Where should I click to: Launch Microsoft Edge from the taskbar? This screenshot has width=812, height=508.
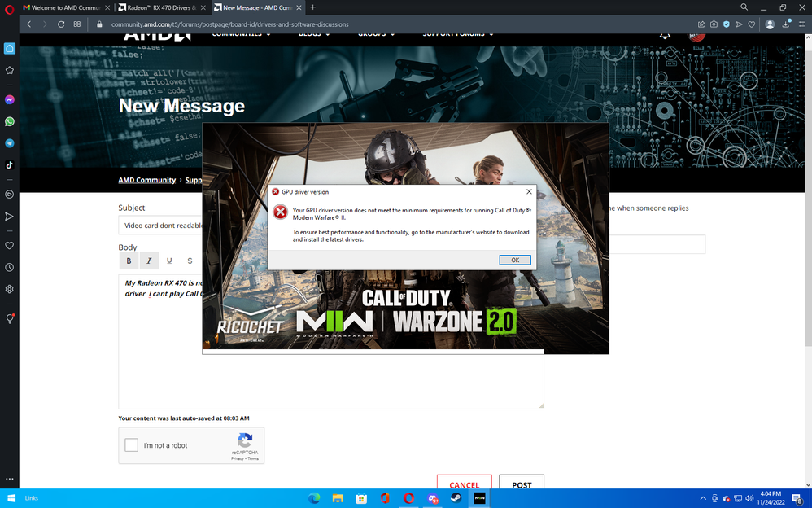coord(314,498)
